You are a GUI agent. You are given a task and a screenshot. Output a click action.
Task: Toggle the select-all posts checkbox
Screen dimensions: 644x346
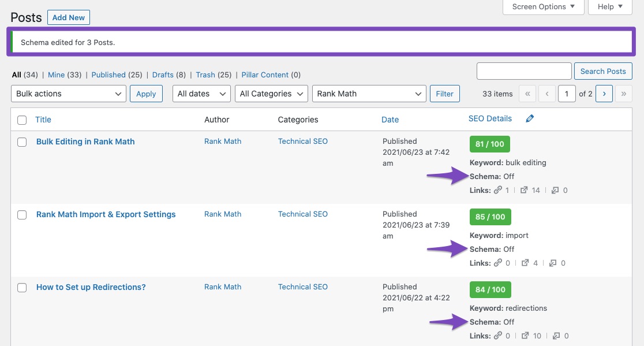click(x=22, y=120)
